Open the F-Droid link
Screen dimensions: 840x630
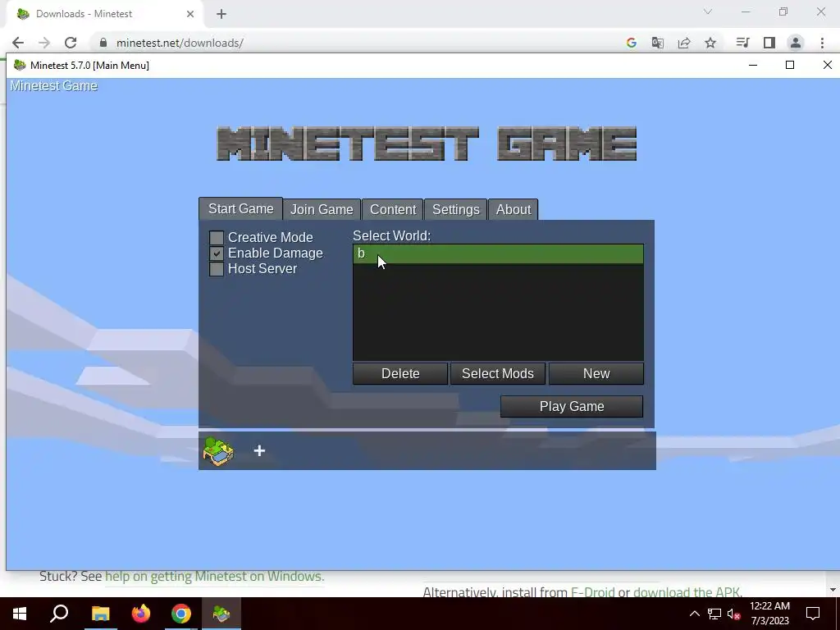592,592
